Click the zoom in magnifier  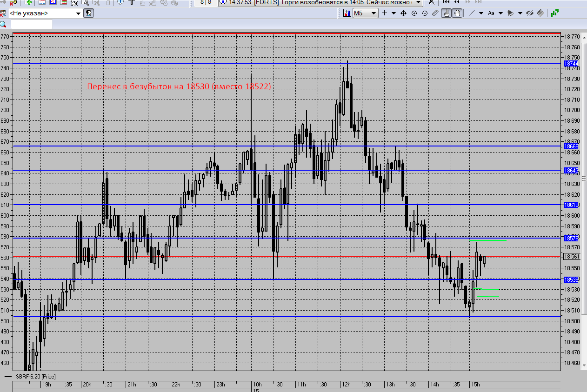coord(414,13)
